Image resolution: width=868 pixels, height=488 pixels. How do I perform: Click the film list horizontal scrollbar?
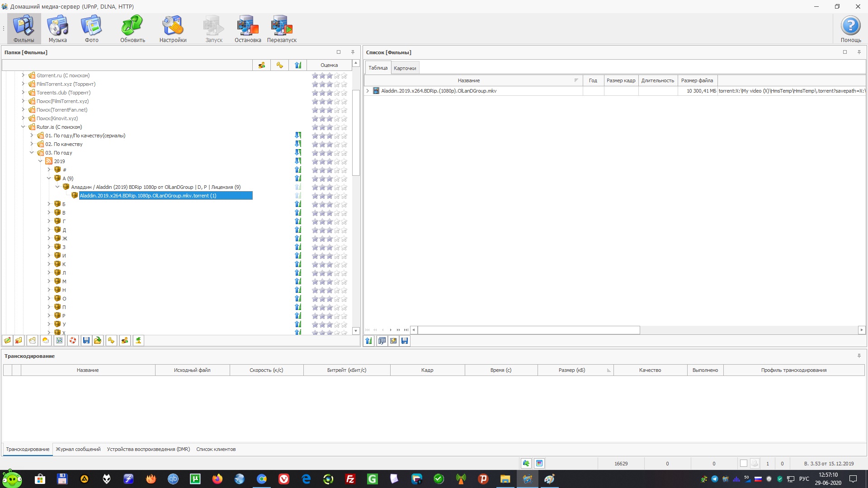(x=529, y=330)
